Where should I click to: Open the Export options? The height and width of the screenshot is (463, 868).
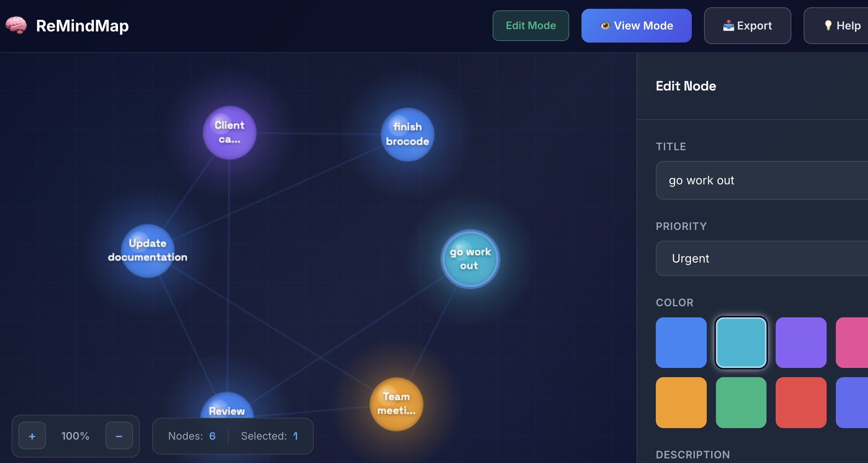click(x=747, y=26)
